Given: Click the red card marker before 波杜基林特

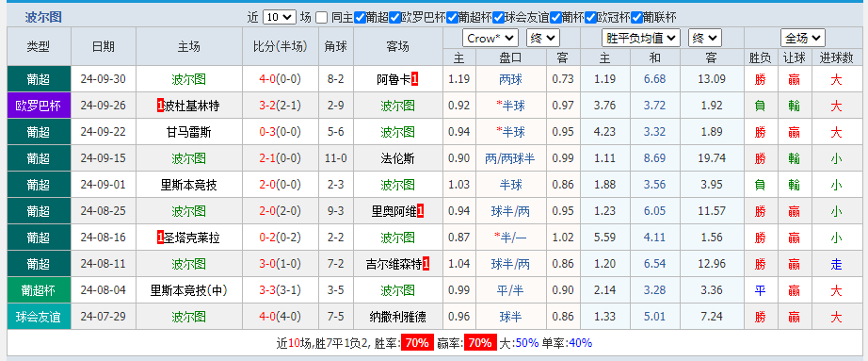Looking at the screenshot, I should point(161,106).
